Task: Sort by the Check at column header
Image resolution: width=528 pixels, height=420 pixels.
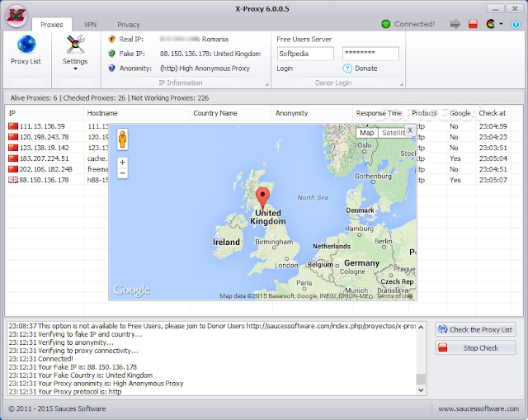Action: [493, 113]
